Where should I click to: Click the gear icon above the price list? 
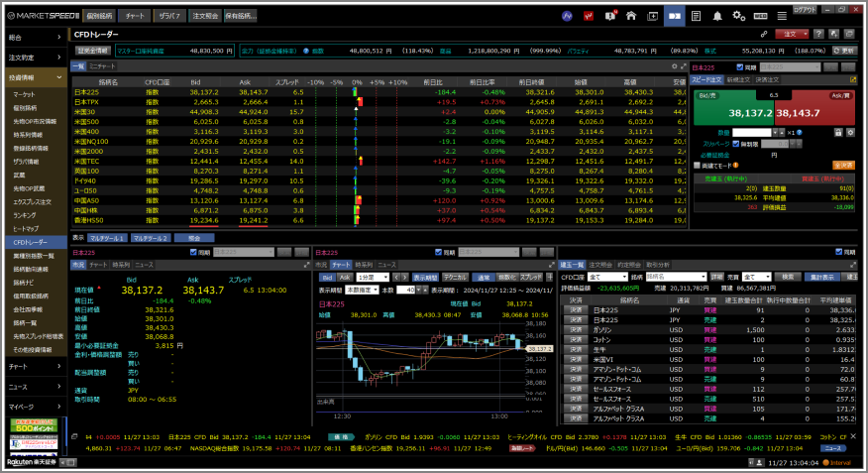(x=674, y=66)
